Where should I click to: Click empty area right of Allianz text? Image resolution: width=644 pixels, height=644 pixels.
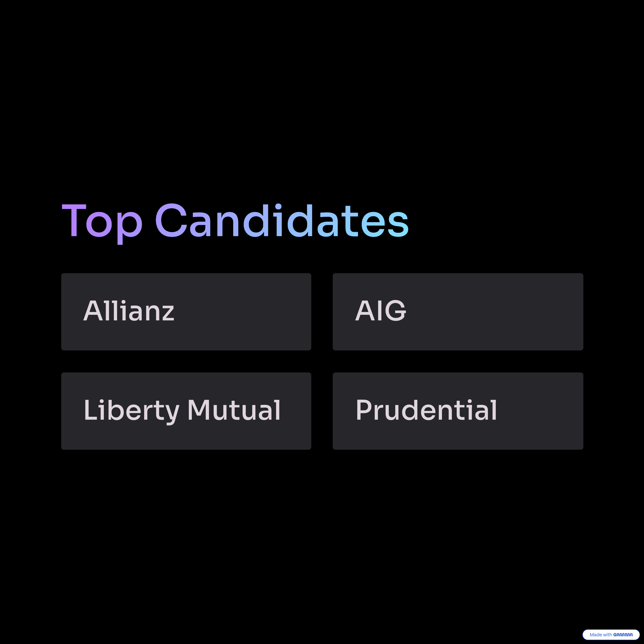point(243,312)
